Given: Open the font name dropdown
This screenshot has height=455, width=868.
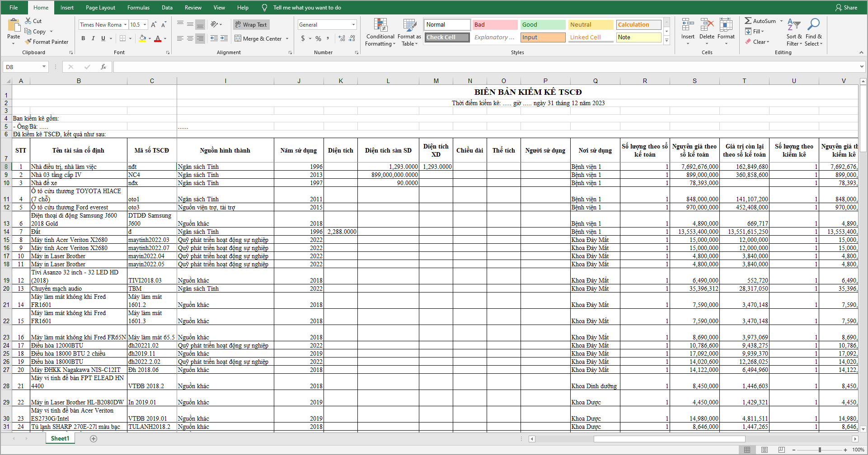Looking at the screenshot, I should [125, 25].
